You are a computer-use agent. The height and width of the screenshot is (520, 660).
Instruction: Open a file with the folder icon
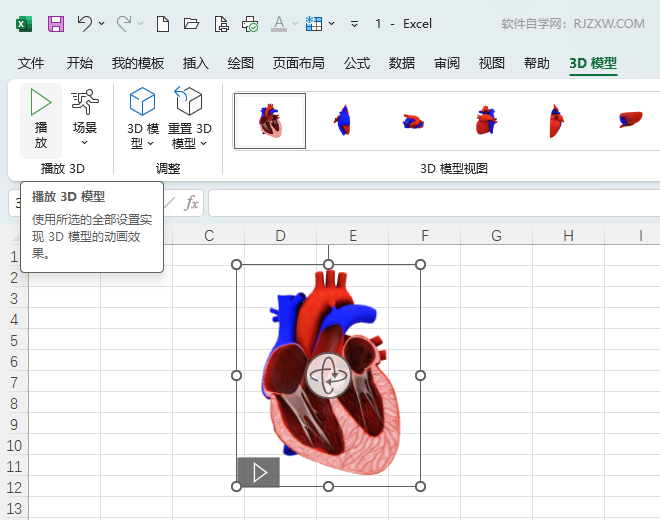191,24
